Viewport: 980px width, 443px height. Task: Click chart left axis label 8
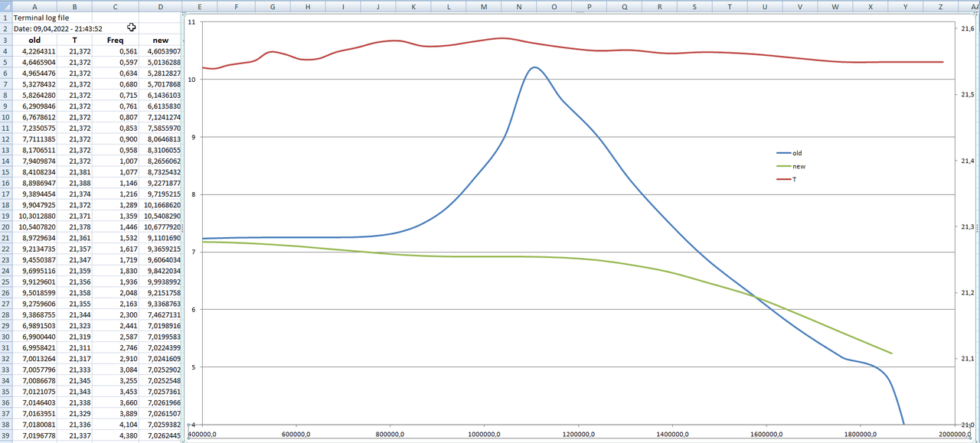192,194
